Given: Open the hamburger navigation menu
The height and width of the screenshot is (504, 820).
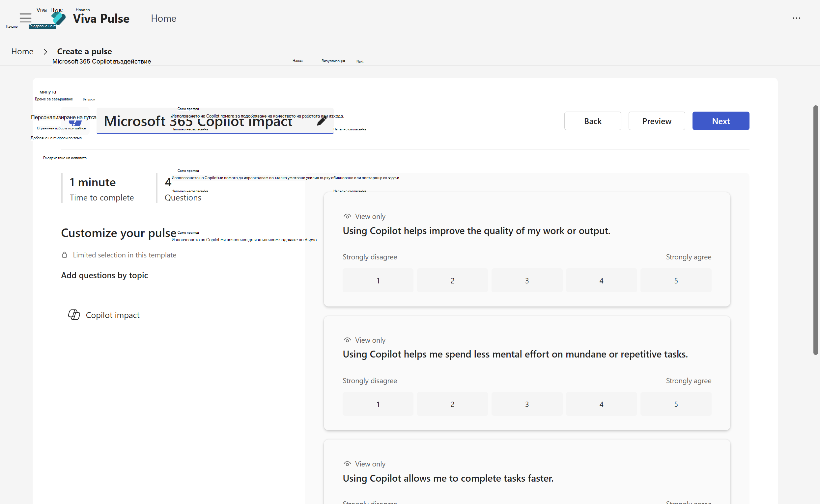Looking at the screenshot, I should pos(25,18).
